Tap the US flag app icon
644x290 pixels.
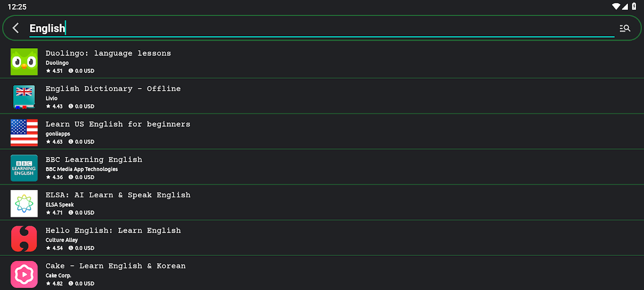pos(24,133)
